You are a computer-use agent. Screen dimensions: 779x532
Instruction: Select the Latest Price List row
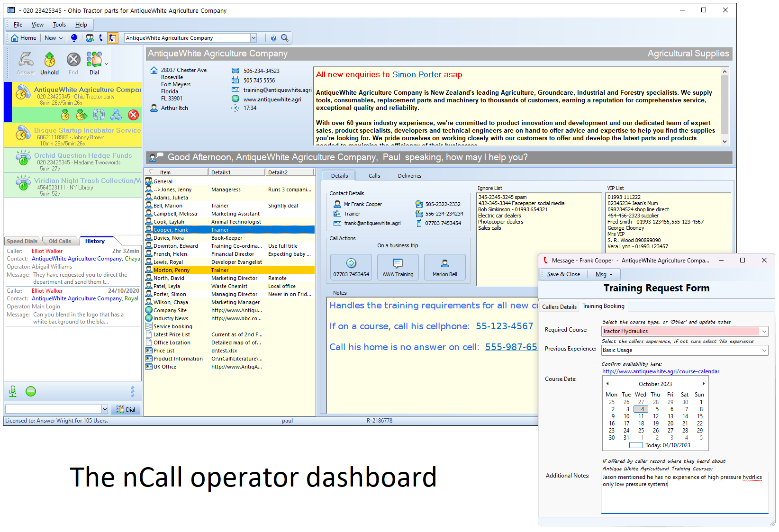point(229,334)
